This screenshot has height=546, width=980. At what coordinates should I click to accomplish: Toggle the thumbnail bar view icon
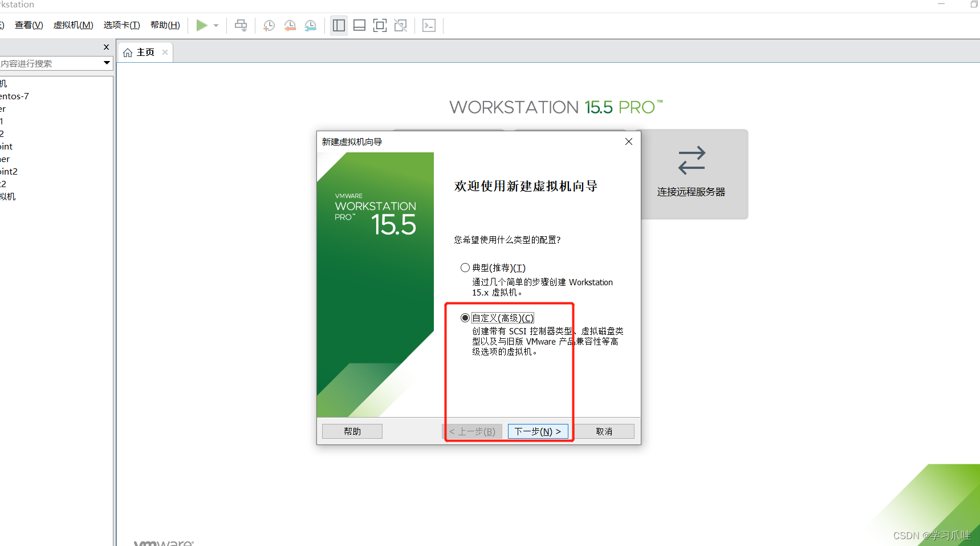pyautogui.click(x=359, y=26)
